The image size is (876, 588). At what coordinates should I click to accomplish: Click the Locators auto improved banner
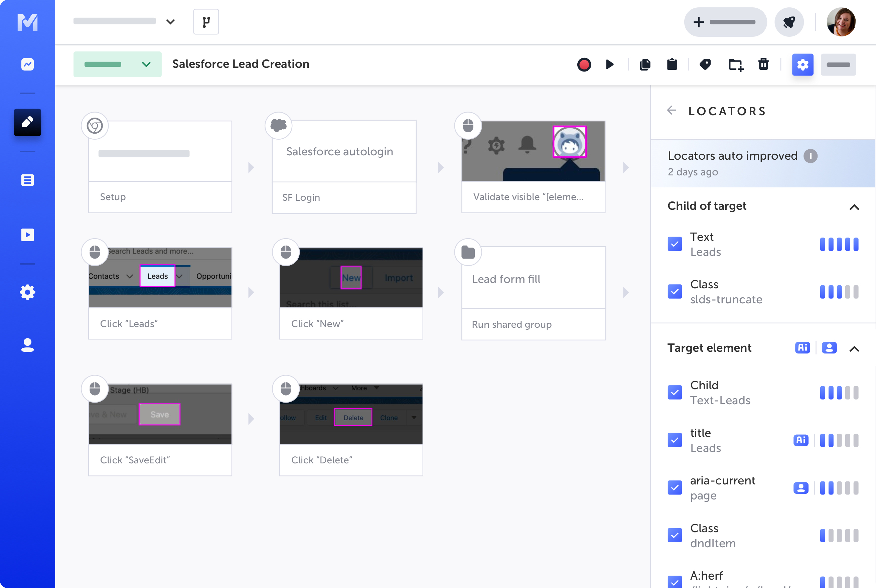[x=763, y=163]
